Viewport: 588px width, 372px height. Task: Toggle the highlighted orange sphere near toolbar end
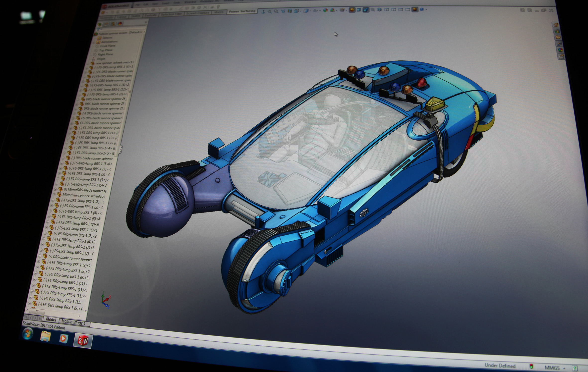[x=415, y=9]
